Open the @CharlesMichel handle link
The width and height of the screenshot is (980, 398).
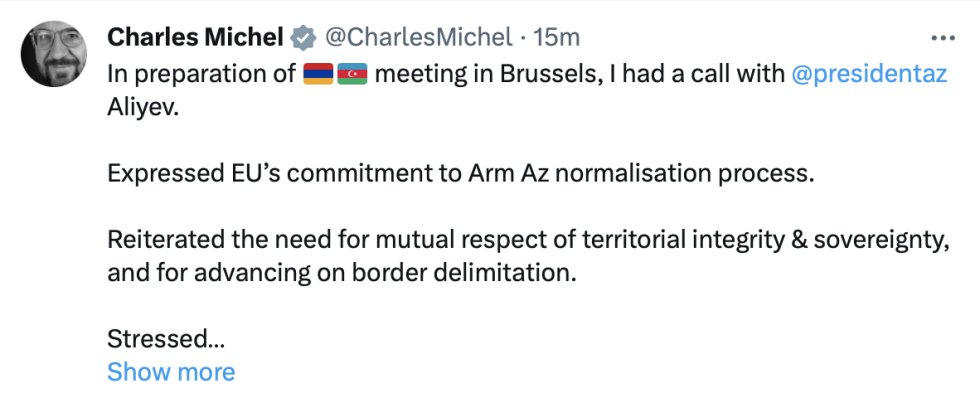pos(418,38)
